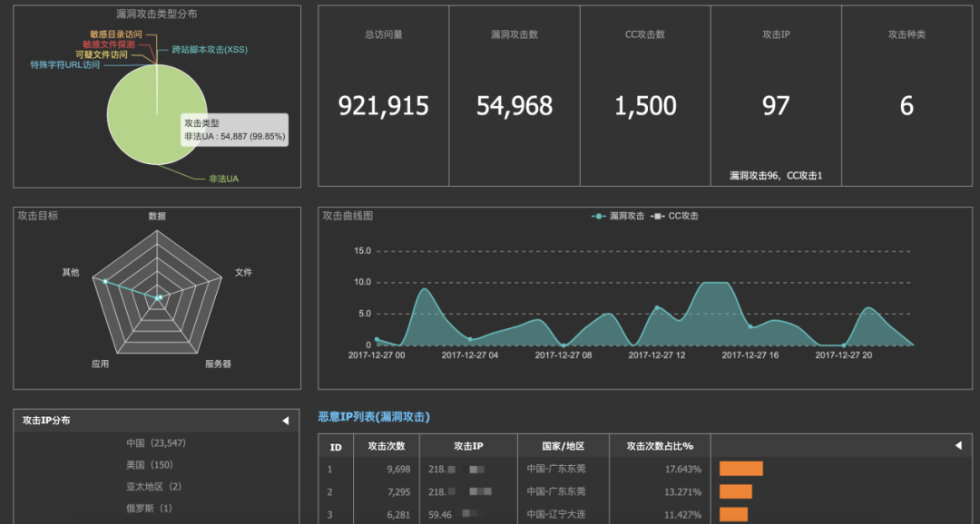Click the 敏感文件探测 pie label
Screen dimensions: 980x524
pyautogui.click(x=109, y=44)
